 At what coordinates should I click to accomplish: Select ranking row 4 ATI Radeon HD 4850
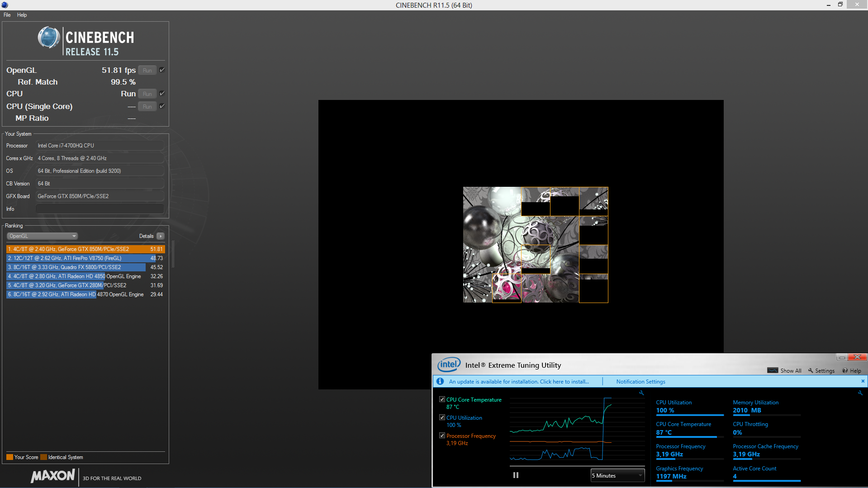pos(85,276)
